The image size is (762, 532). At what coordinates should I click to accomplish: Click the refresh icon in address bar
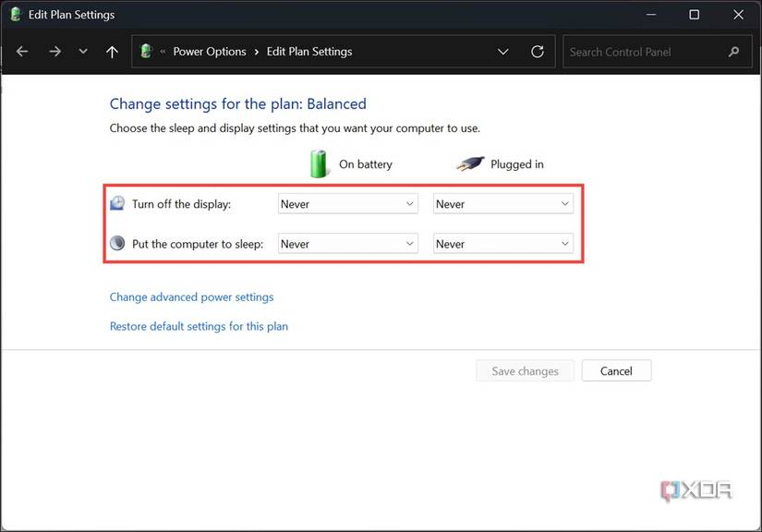538,52
